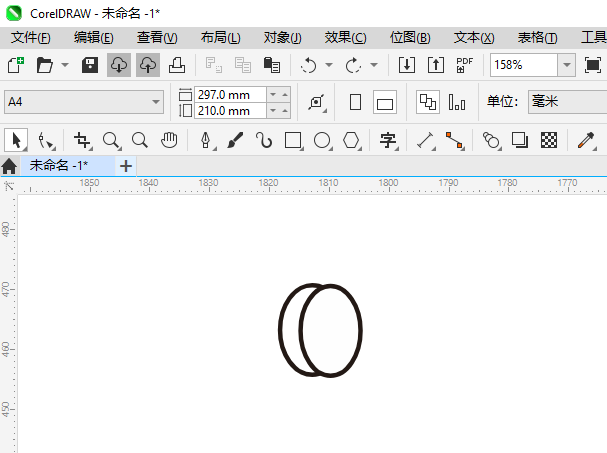Viewport: 607px width, 453px height.
Task: Click the Save floppy disk icon
Action: 90,65
